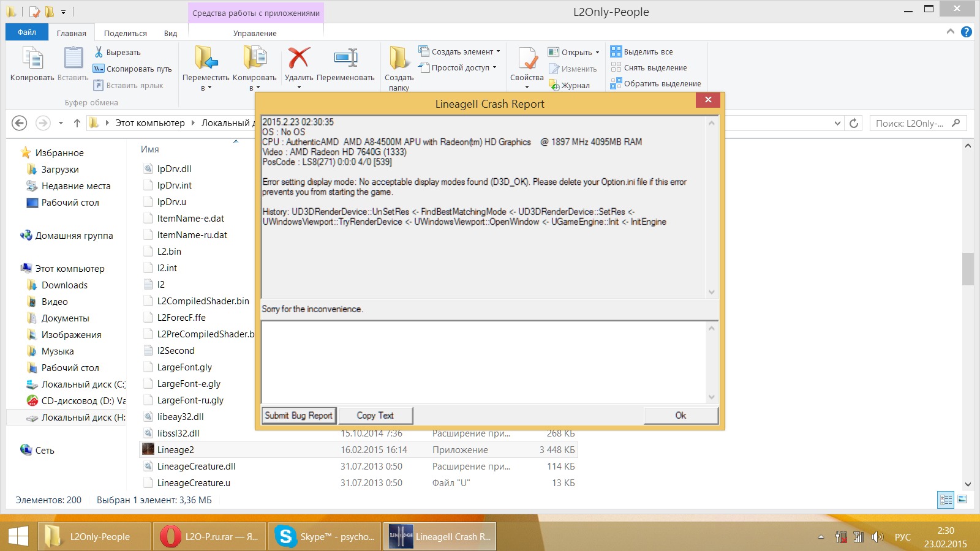Click the network tray icon
The height and width of the screenshot is (551, 980).
point(859,537)
